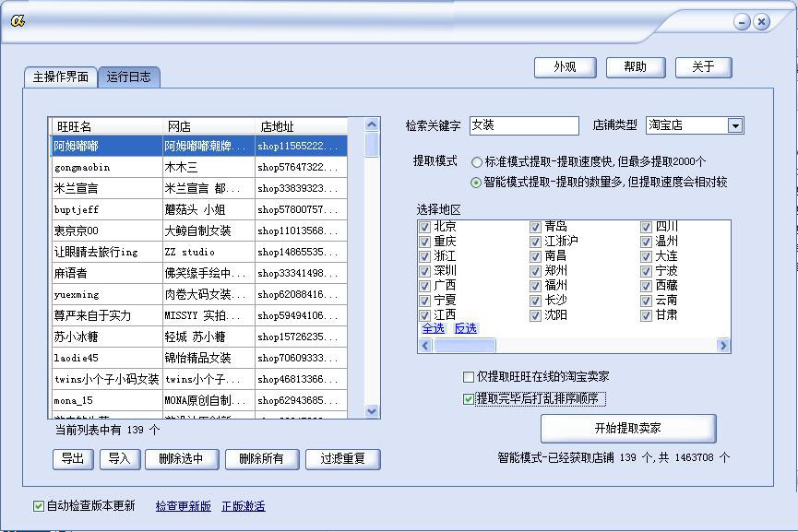This screenshot has width=798, height=532.
Task: Disable 自动检查版本更新 checkbox
Action: [39, 506]
